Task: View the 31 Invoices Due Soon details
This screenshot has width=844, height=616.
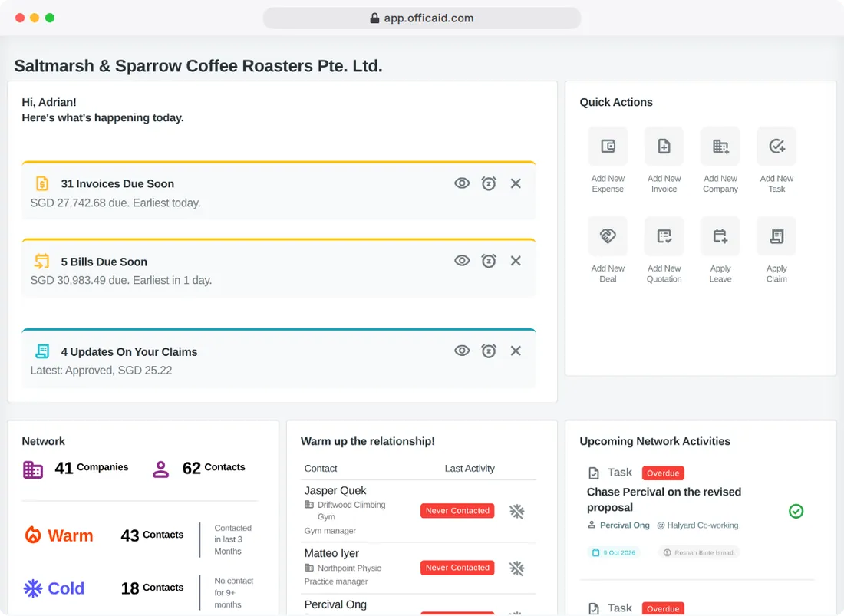Action: [x=462, y=183]
